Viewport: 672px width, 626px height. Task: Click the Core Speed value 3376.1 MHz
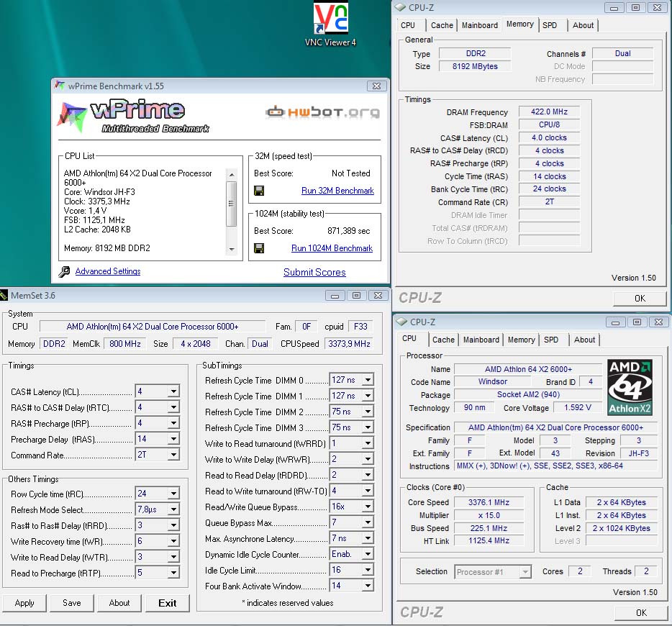pyautogui.click(x=489, y=503)
